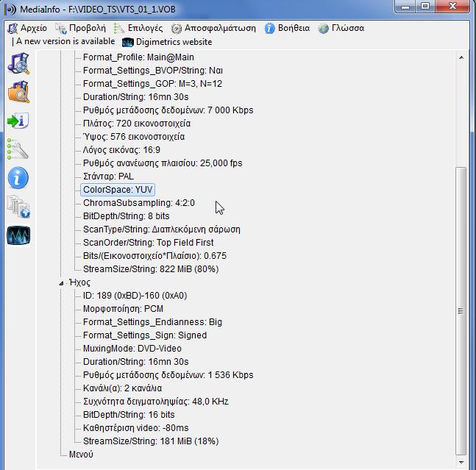Image resolution: width=476 pixels, height=470 pixels.
Task: Click scrollbar down arrow
Action: (461, 463)
